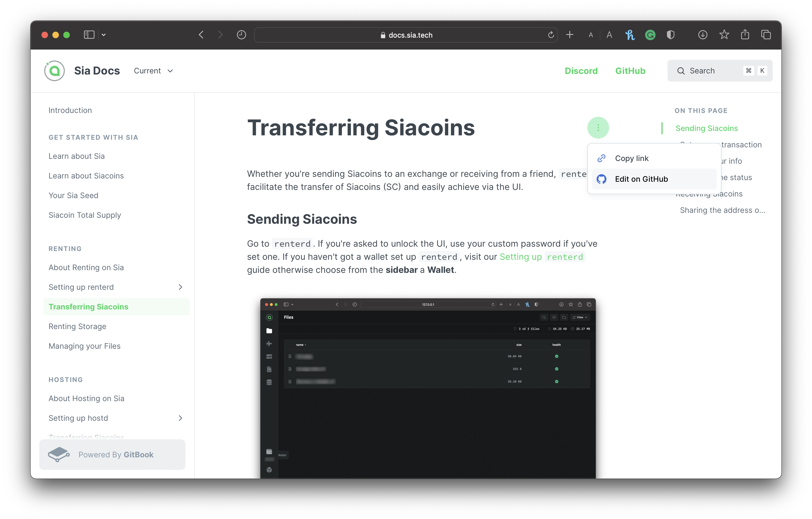Reload the page with refresh icon

[x=551, y=35]
